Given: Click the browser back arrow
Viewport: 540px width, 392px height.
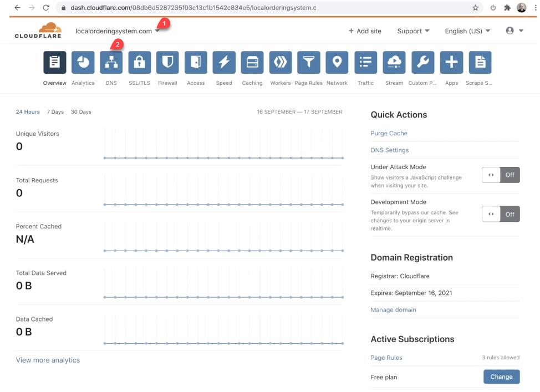Looking at the screenshot, I should (17, 8).
